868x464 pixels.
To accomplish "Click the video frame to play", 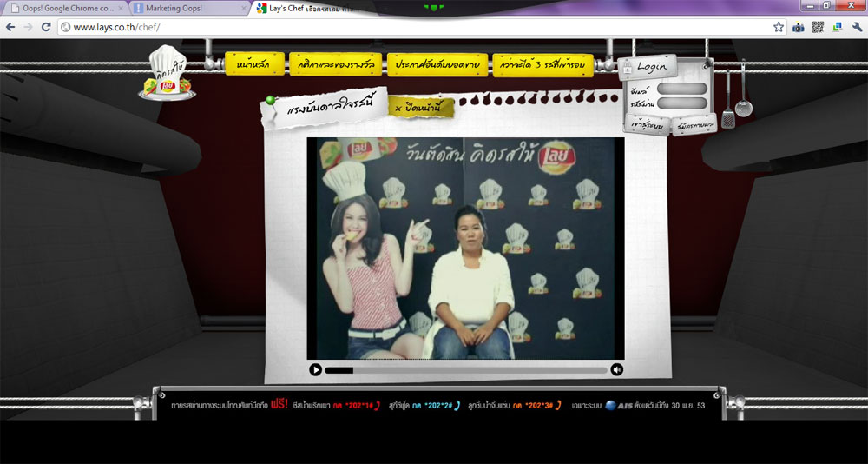I will 465,249.
